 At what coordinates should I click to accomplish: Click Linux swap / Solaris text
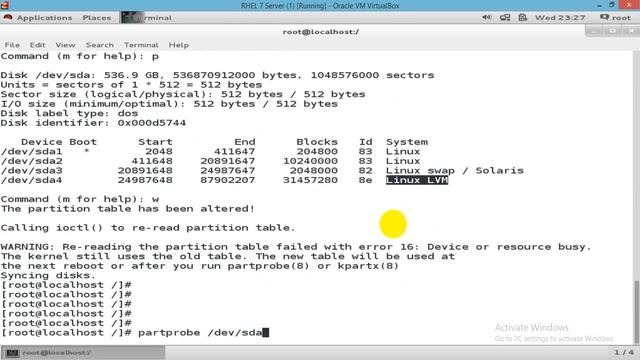coord(455,171)
